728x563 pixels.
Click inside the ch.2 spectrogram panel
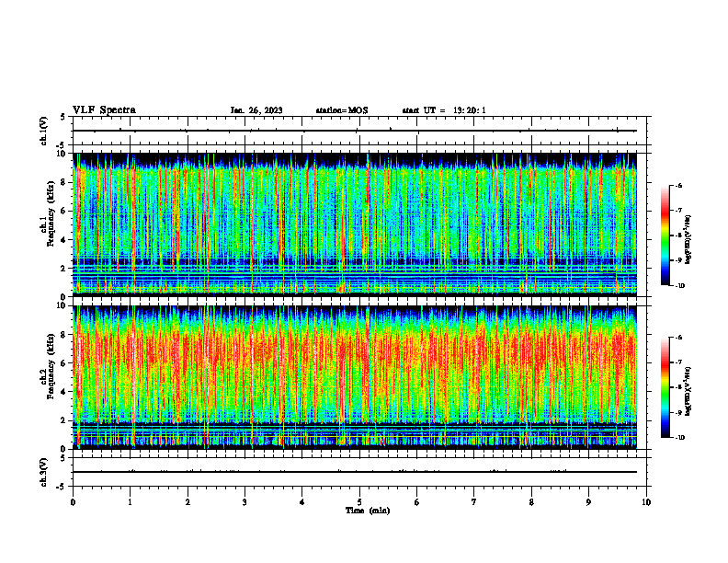click(355, 377)
